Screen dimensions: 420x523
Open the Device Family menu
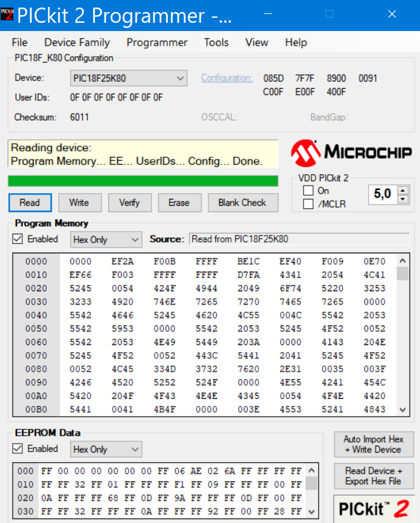point(77,42)
